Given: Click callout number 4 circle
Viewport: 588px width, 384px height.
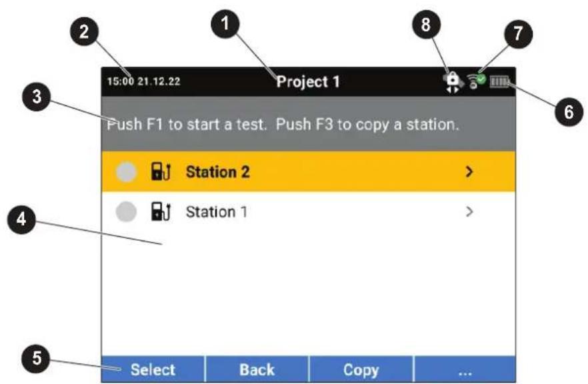Looking at the screenshot, I should 22,220.
